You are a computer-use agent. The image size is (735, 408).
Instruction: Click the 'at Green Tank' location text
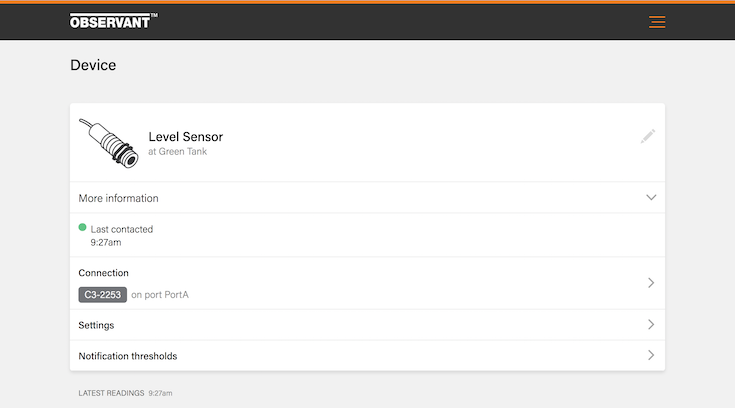tap(177, 152)
